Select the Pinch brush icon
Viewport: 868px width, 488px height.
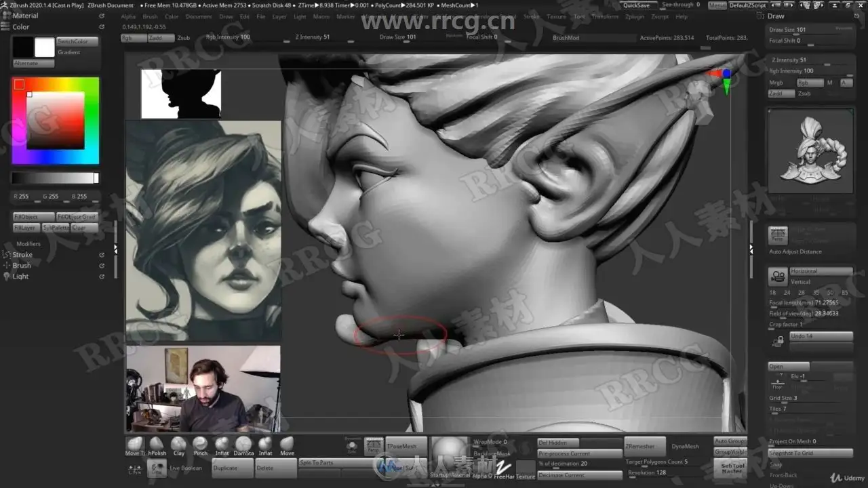(x=200, y=445)
